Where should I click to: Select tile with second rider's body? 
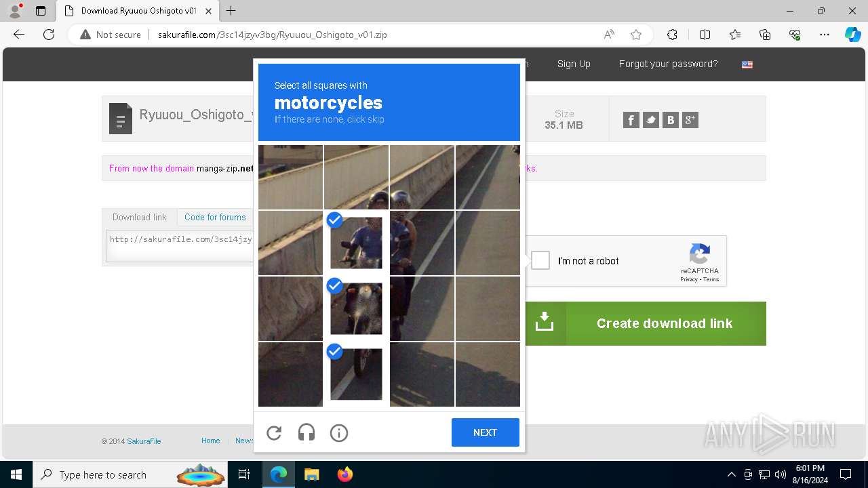tap(422, 243)
